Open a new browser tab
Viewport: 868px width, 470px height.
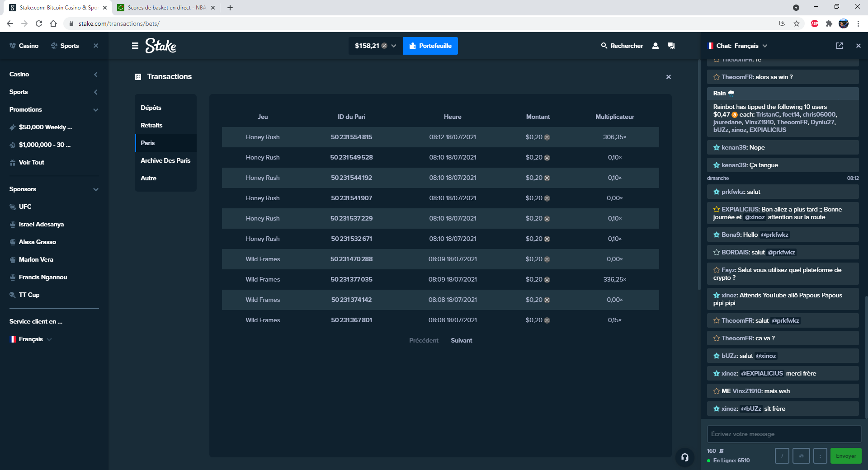tap(230, 8)
